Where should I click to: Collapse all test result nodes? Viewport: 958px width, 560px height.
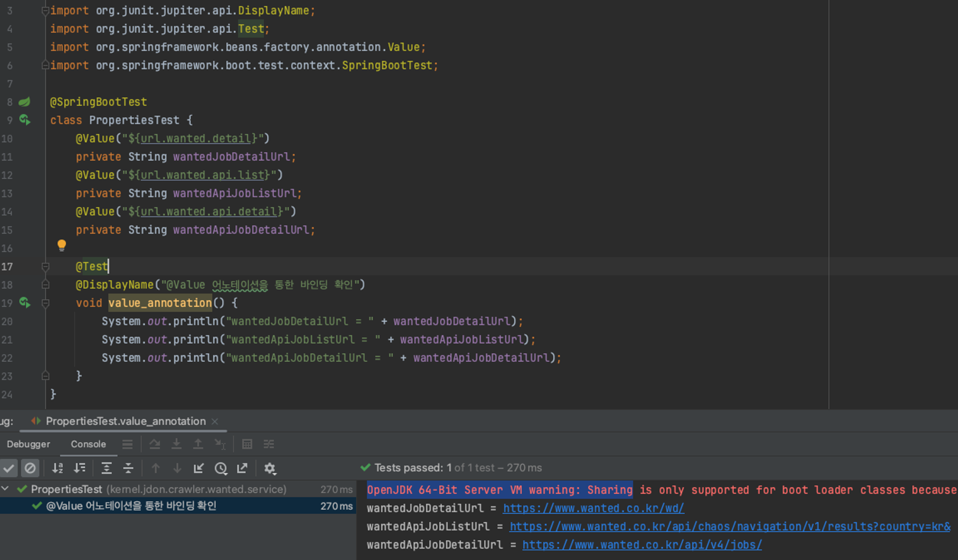[128, 468]
